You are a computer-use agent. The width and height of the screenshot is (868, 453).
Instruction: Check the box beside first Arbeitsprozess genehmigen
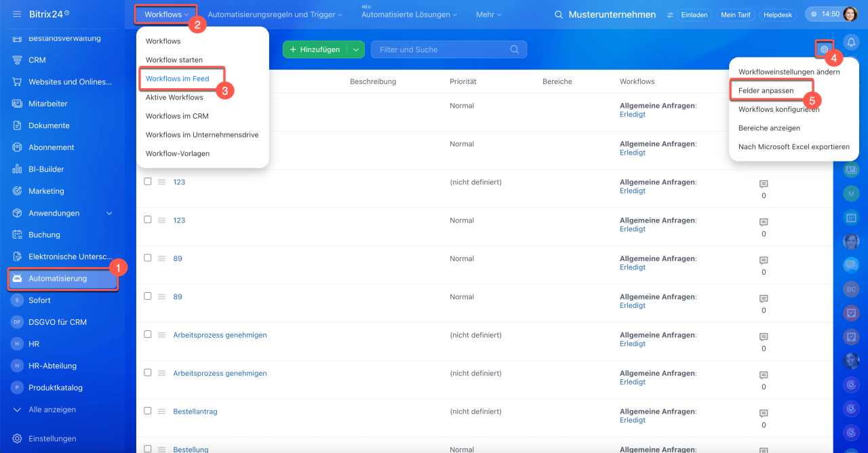tap(148, 334)
